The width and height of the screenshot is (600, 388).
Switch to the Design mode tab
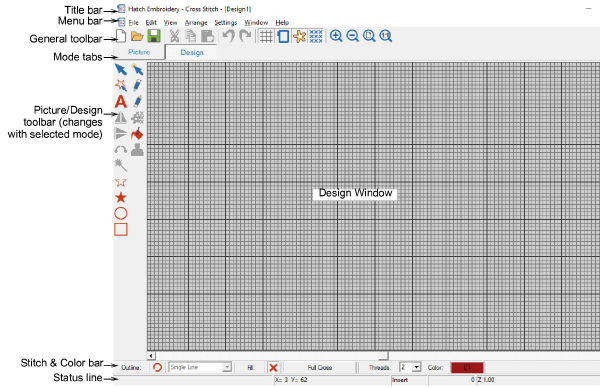pyautogui.click(x=192, y=52)
